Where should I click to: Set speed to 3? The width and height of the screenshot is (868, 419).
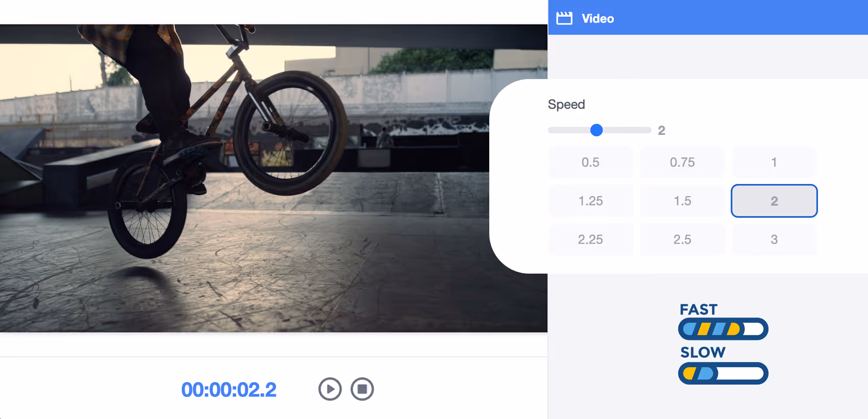tap(774, 240)
